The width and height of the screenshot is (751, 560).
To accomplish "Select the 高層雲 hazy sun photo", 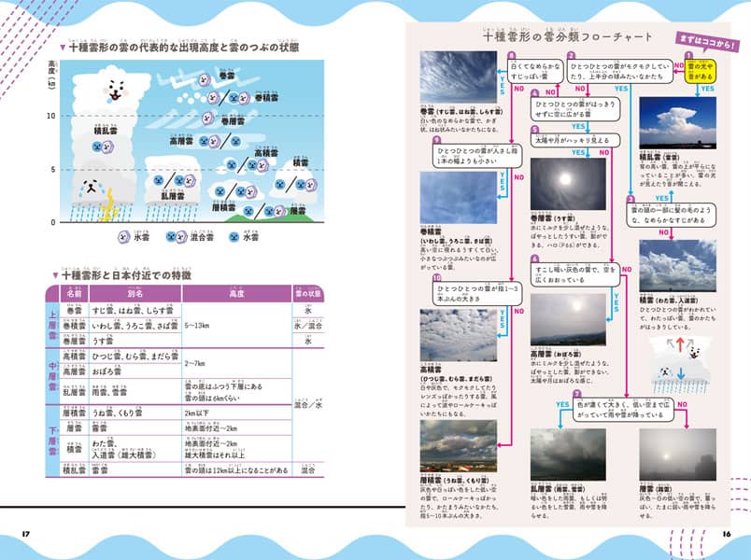I will [568, 319].
